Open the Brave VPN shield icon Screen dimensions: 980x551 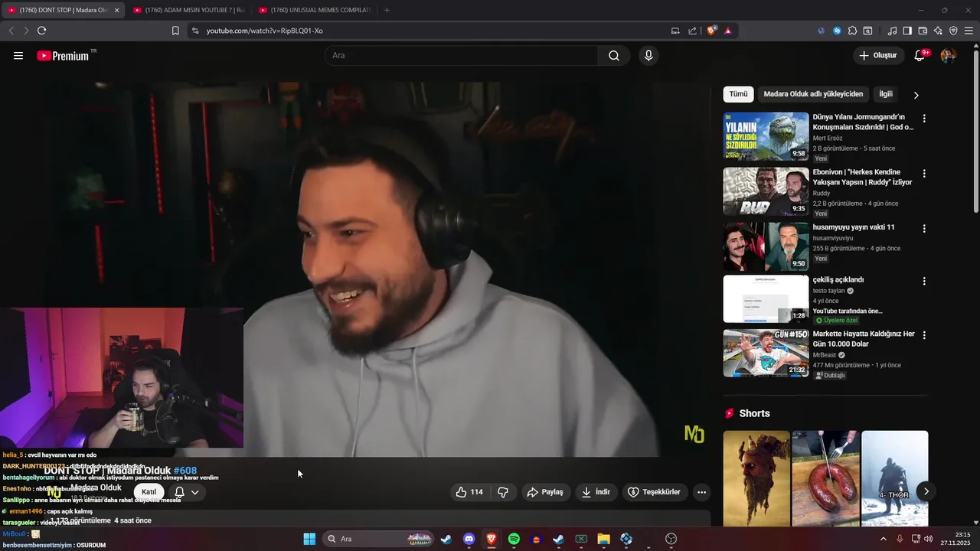[x=953, y=31]
